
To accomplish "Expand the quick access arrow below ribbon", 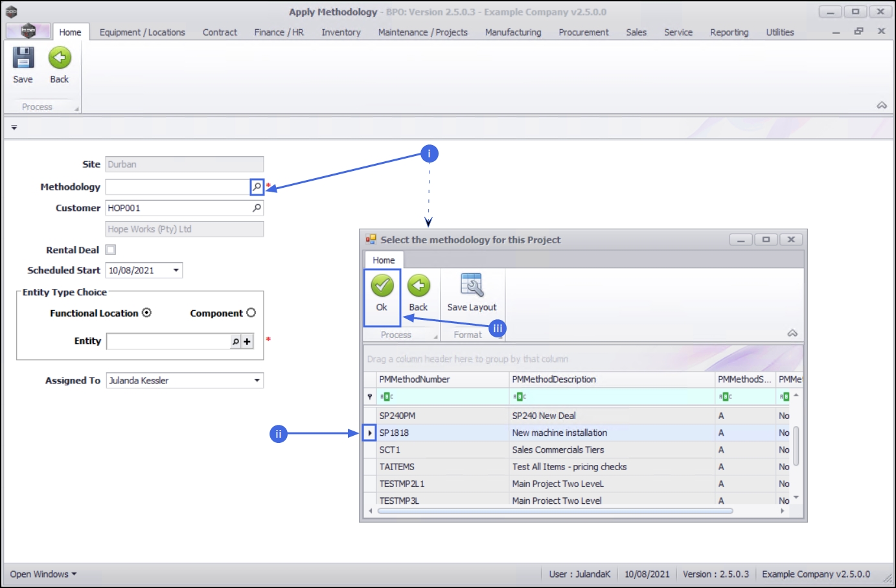I will click(14, 128).
